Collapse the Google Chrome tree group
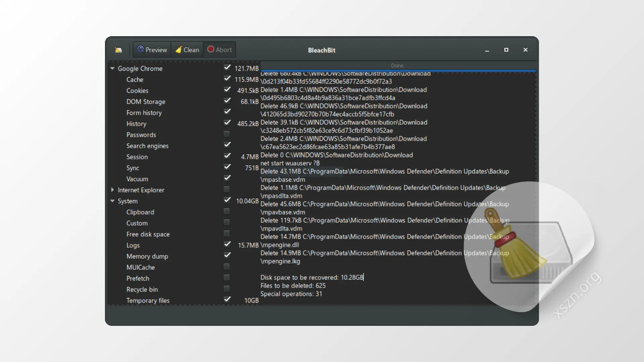 click(112, 68)
